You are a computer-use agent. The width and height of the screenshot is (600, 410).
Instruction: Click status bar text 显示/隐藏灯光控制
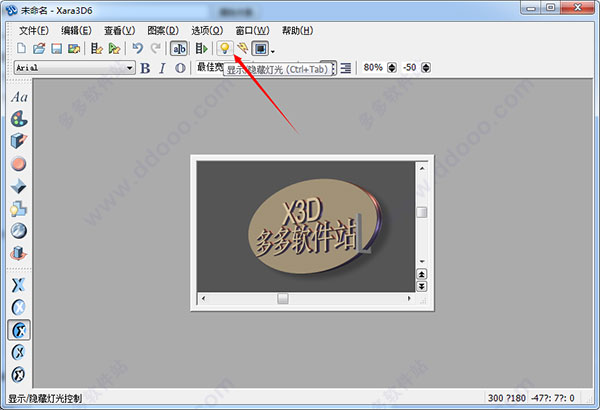[45, 399]
